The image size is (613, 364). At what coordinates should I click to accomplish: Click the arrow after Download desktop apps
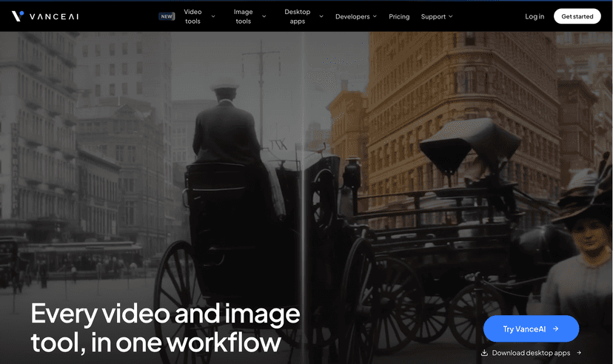[579, 353]
